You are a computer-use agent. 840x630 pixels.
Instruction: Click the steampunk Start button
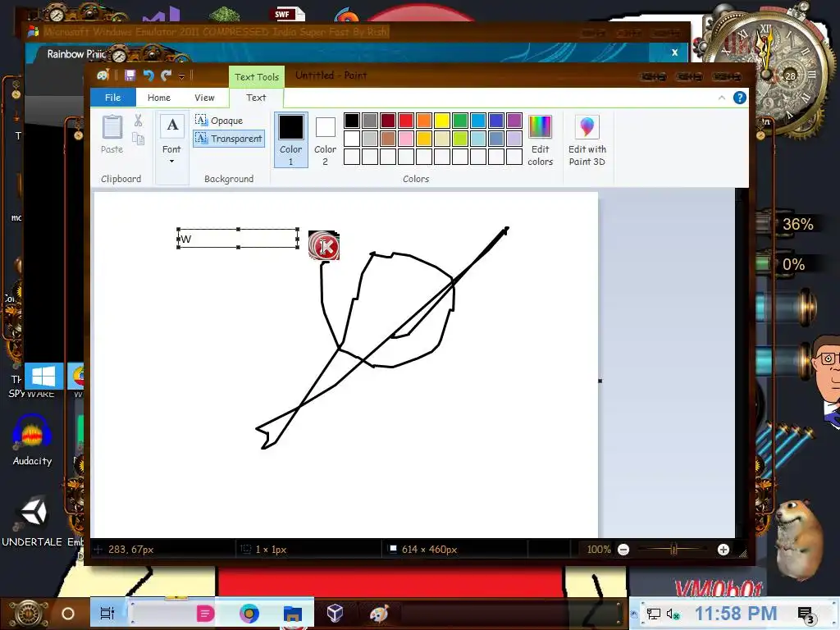click(30, 614)
